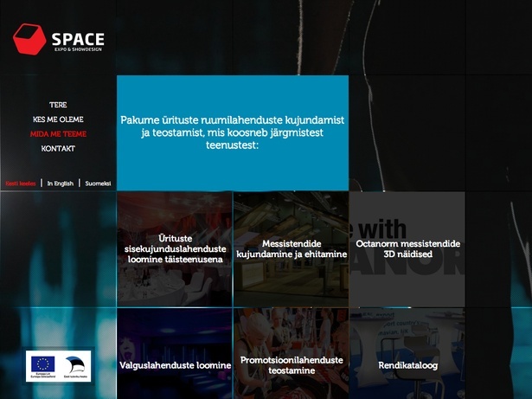Click the red cube SPACE logo icon
Screen dimensions: 532x399
coord(29,39)
